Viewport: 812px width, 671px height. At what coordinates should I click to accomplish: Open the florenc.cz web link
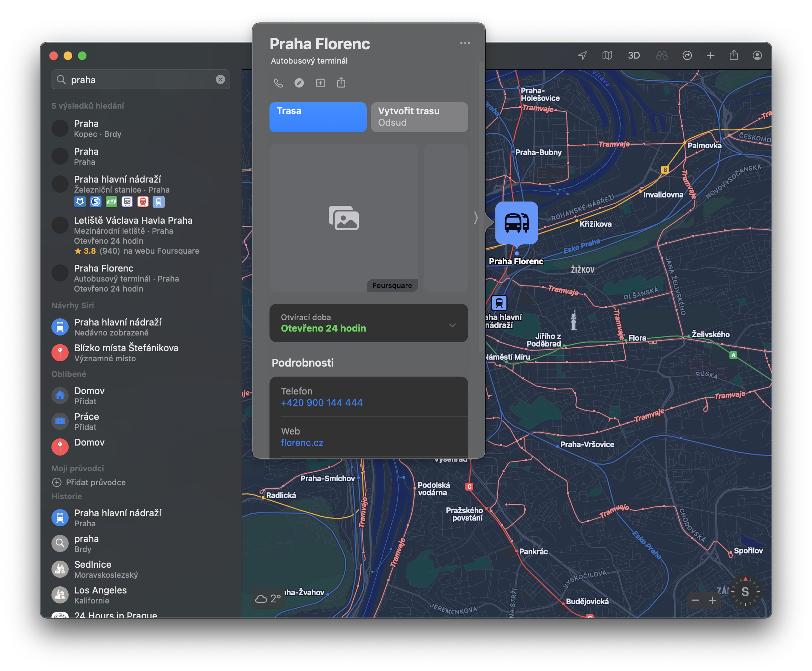tap(302, 443)
